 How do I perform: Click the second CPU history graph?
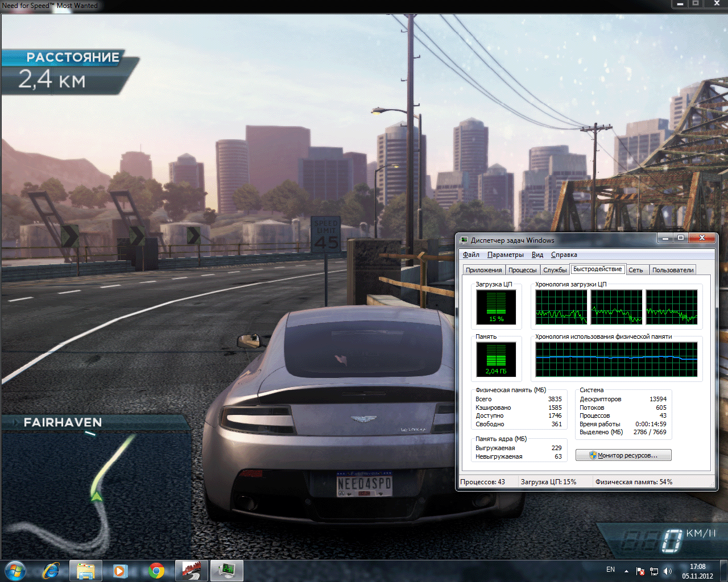coord(617,307)
